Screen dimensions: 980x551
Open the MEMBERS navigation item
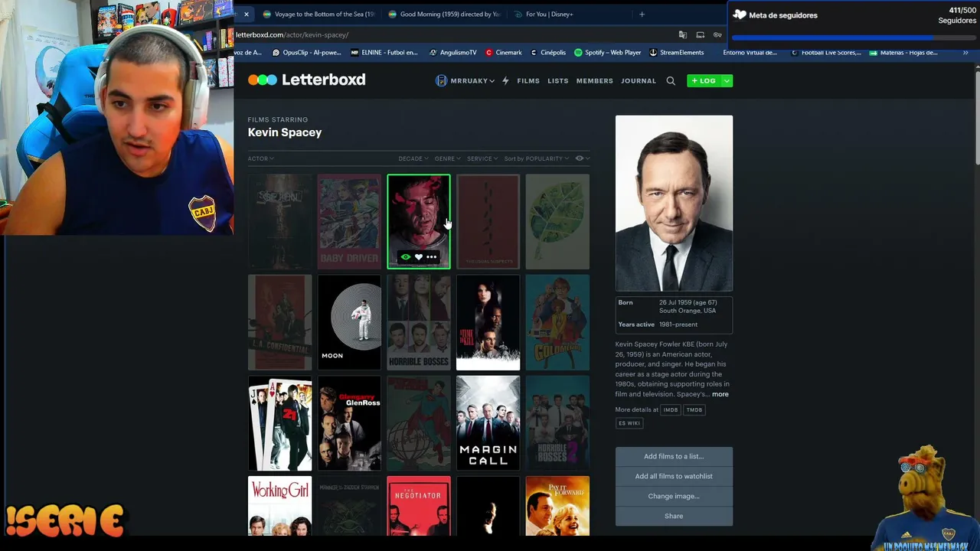click(595, 80)
